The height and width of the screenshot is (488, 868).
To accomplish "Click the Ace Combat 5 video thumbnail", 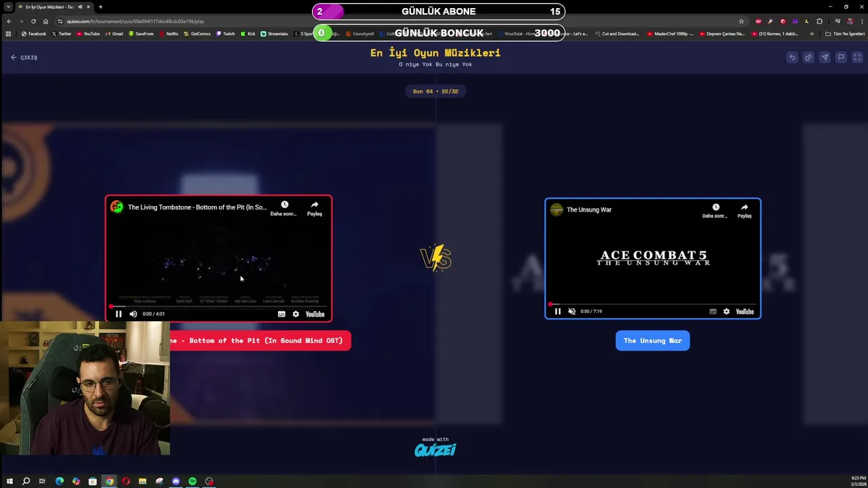I will (653, 258).
